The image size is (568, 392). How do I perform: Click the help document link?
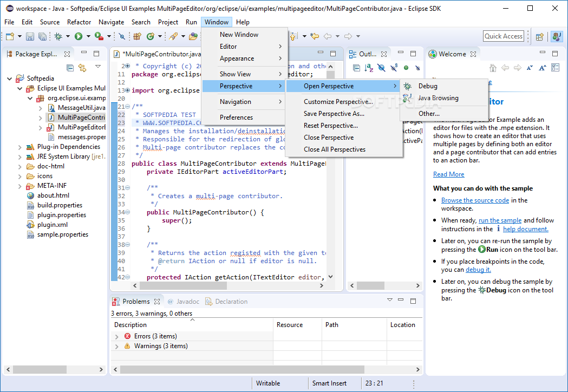coord(526,229)
